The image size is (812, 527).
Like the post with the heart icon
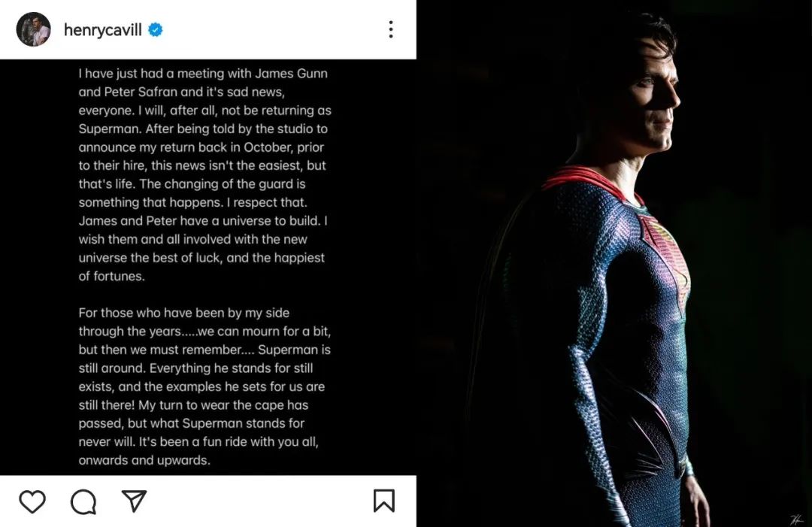pyautogui.click(x=32, y=501)
